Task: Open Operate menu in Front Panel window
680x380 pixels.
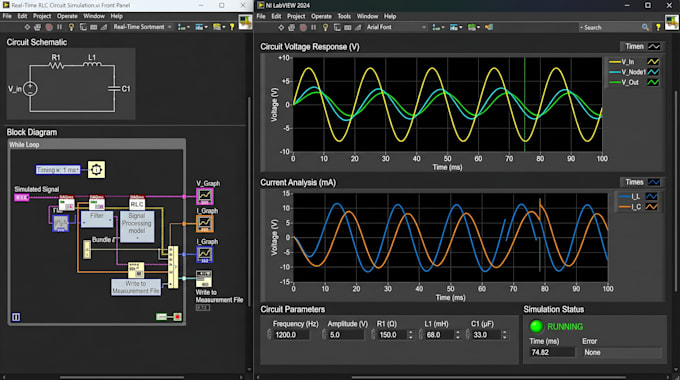Action: click(x=67, y=16)
